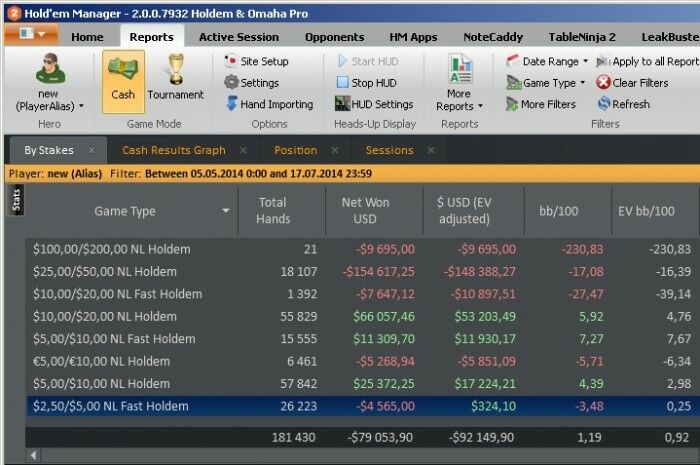The image size is (700, 465).
Task: Open the NoteCaddy tab
Action: [493, 37]
